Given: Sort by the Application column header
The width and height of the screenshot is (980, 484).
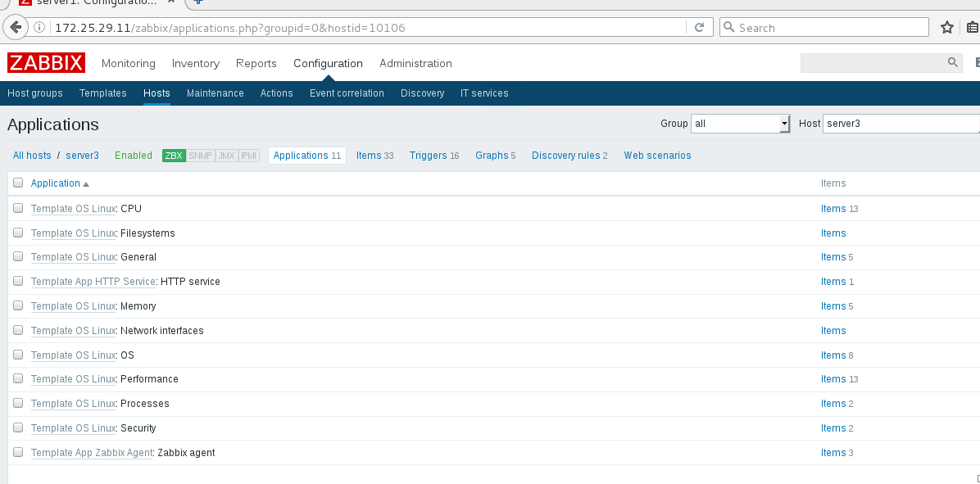Looking at the screenshot, I should click(x=56, y=183).
